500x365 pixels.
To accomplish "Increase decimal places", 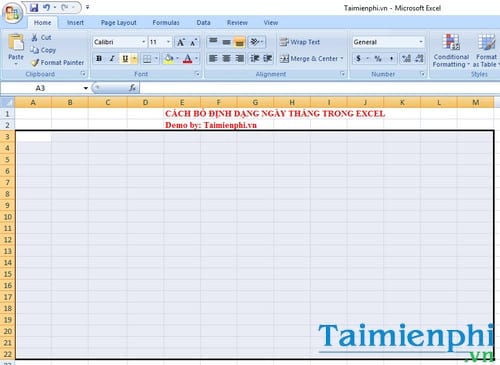I will [406, 59].
